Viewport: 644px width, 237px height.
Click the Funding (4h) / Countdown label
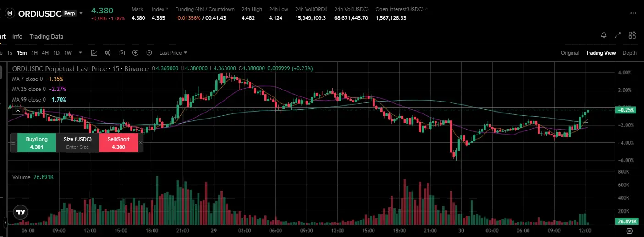[205, 9]
